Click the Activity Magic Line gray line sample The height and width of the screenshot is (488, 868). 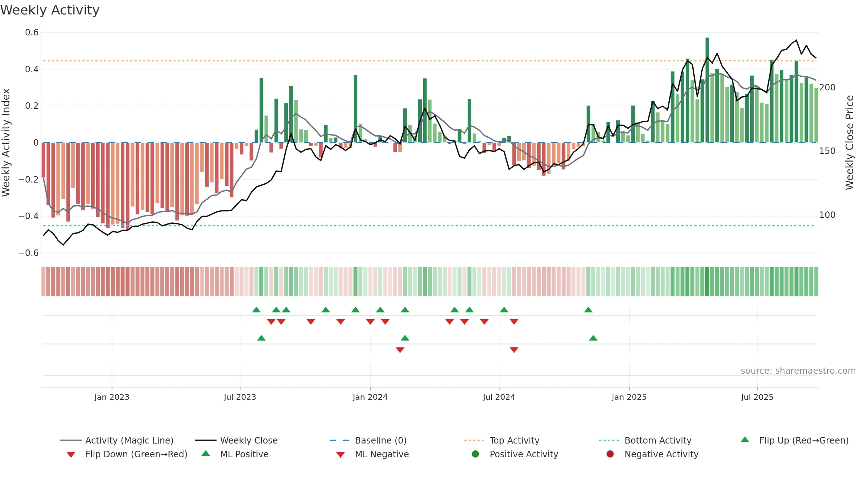tap(71, 440)
